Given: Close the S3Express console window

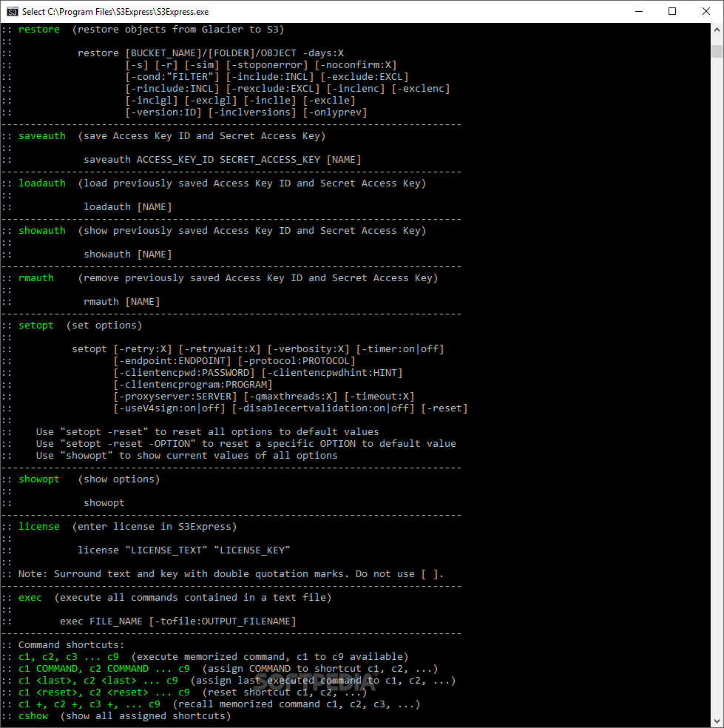Looking at the screenshot, I should (x=706, y=12).
